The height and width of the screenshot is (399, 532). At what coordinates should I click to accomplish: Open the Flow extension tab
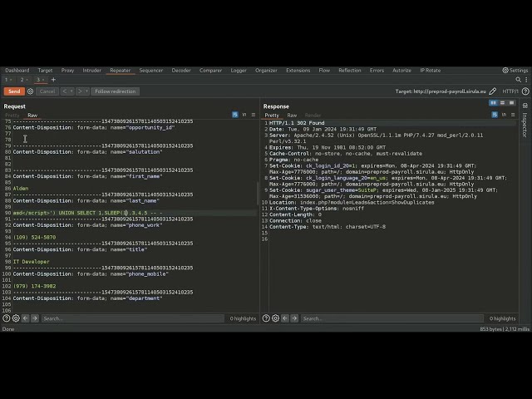pyautogui.click(x=324, y=70)
